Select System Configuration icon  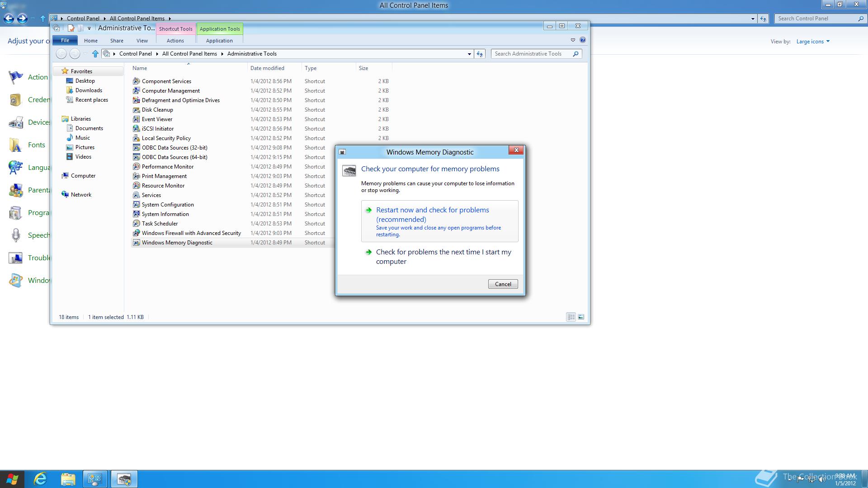coord(136,205)
